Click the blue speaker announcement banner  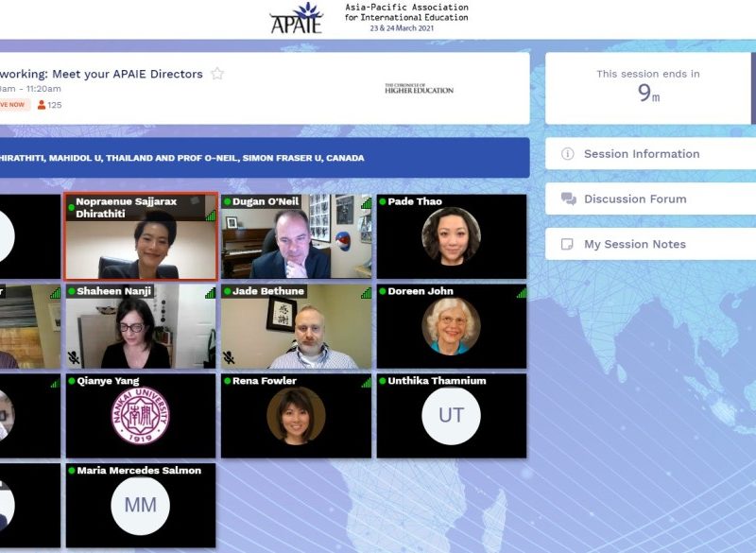(x=263, y=158)
